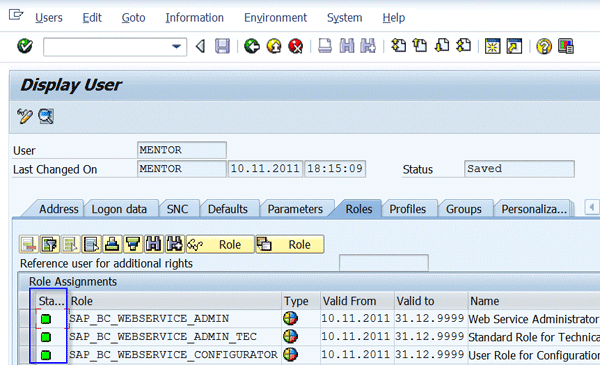This screenshot has width=600, height=365.
Task: Open the Edit menu
Action: [92, 18]
